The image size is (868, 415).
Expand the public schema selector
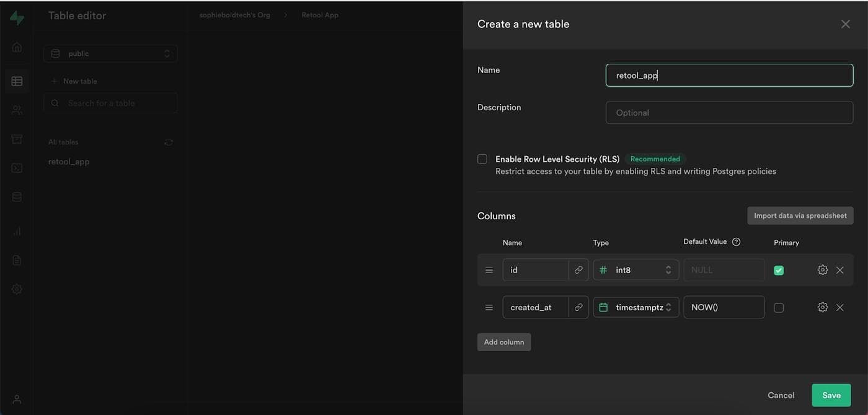point(110,54)
